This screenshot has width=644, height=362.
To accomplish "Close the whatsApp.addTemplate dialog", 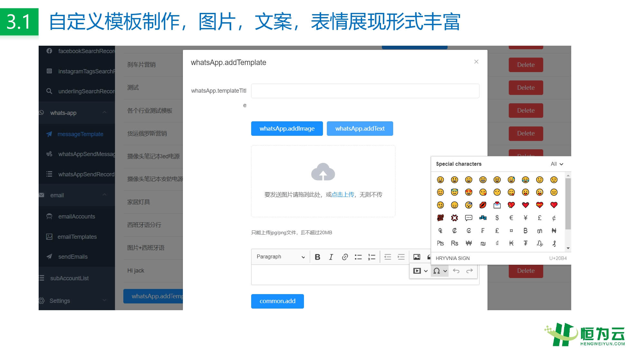I will [x=476, y=61].
